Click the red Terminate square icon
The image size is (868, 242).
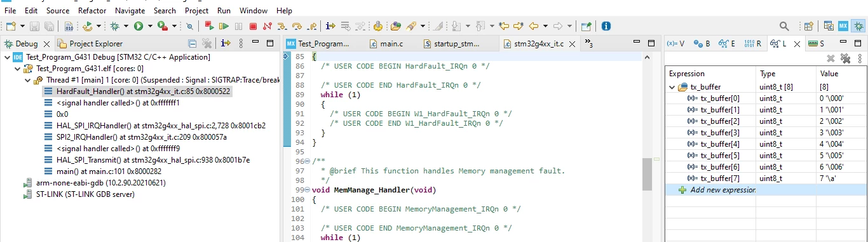[x=253, y=26]
